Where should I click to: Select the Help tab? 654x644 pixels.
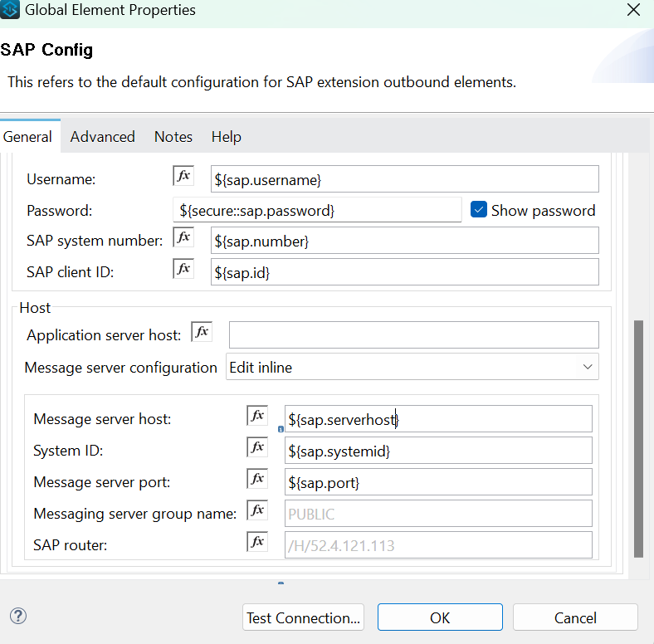coord(226,137)
